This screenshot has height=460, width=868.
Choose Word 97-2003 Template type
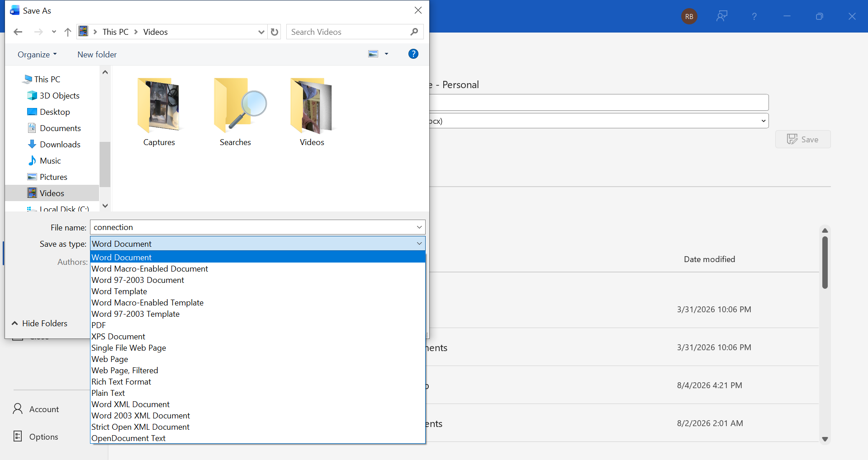click(258, 314)
